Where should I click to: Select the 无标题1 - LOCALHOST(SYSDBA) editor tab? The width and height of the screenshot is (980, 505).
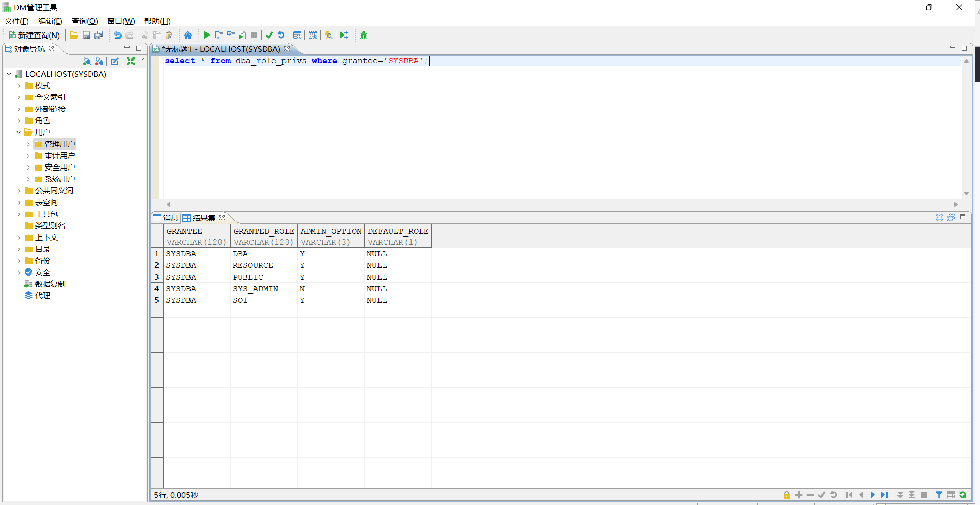[x=222, y=49]
